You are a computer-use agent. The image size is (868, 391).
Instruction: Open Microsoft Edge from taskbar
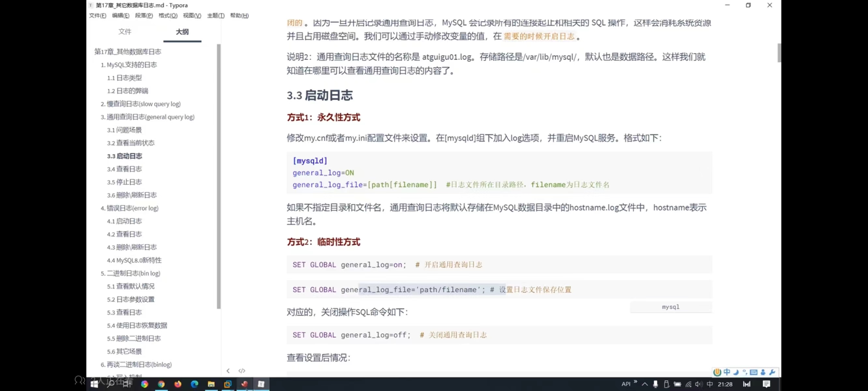[x=195, y=384]
